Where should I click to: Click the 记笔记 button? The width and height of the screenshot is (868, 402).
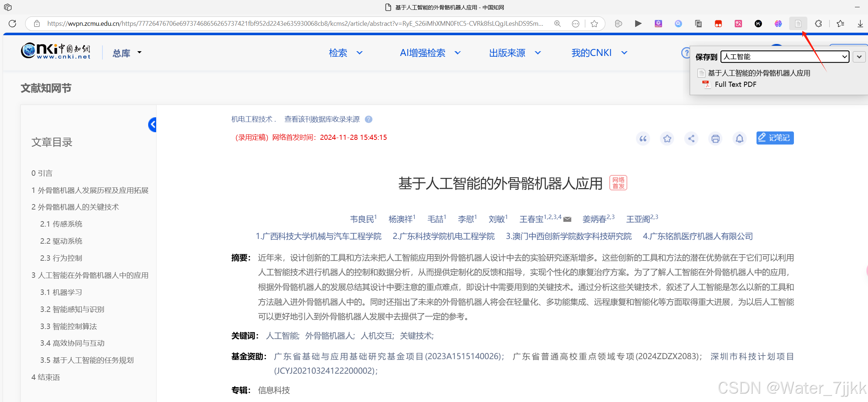775,138
